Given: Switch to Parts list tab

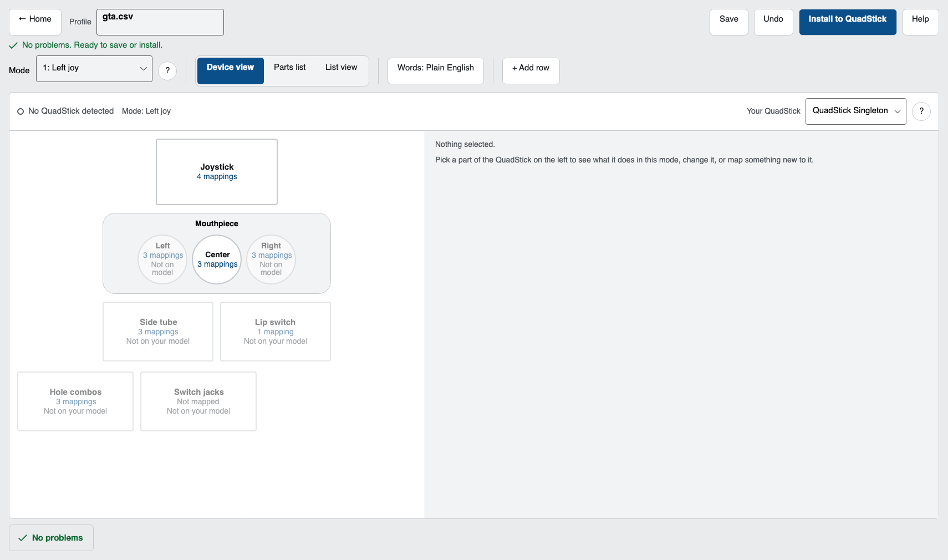Looking at the screenshot, I should [290, 71].
